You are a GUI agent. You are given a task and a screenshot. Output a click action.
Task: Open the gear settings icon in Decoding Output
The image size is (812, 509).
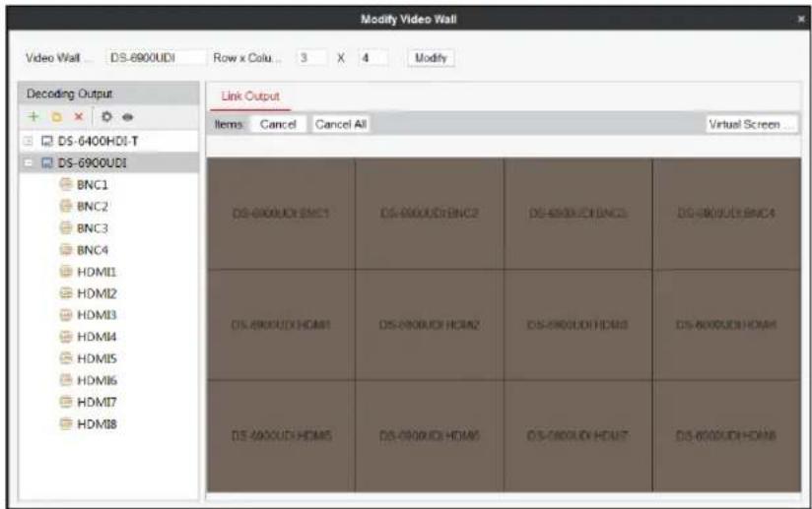106,116
